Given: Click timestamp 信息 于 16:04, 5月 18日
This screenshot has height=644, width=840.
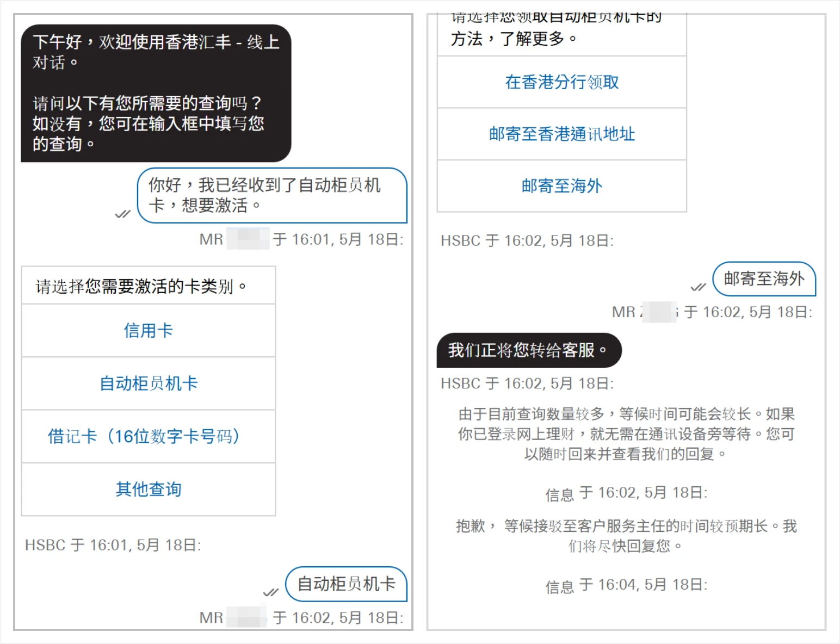Looking at the screenshot, I should pyautogui.click(x=626, y=585).
